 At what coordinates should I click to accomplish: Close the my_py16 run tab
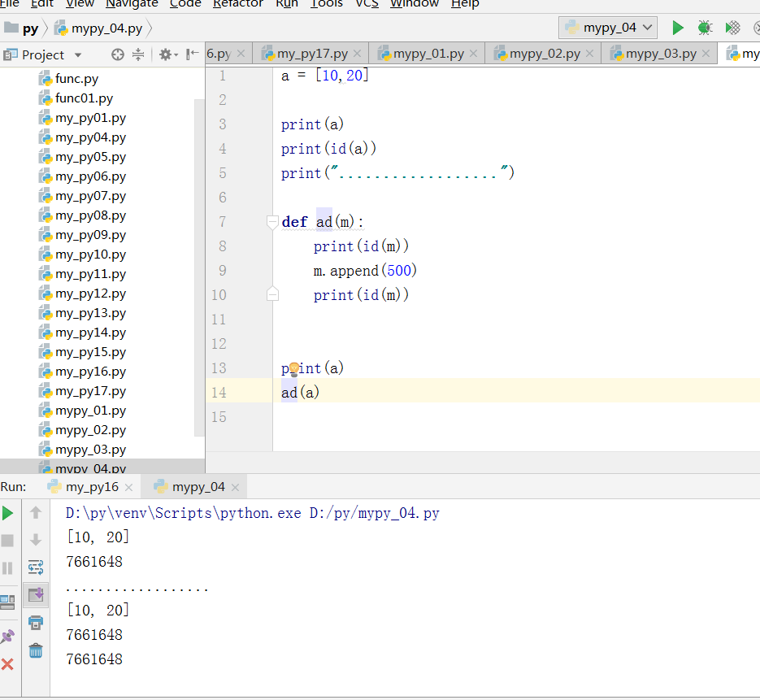click(128, 487)
